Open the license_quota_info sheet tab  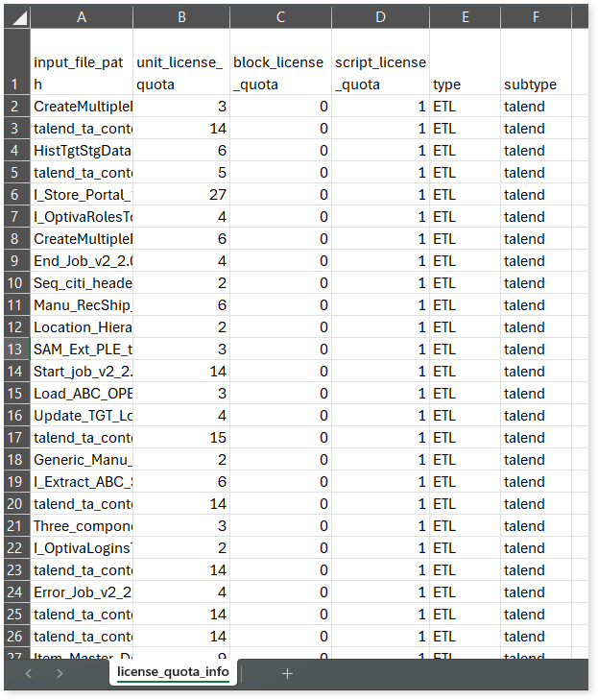pyautogui.click(x=173, y=673)
